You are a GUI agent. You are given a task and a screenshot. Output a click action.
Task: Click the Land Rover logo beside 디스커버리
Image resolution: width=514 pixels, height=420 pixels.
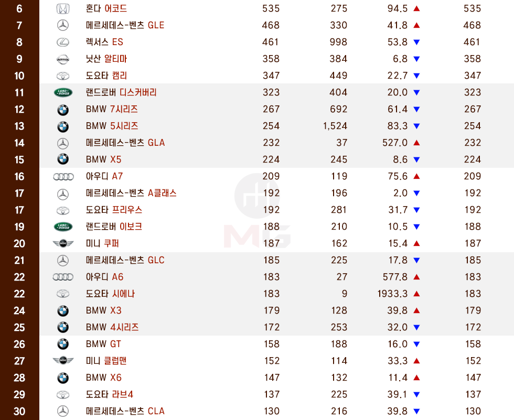tap(63, 92)
